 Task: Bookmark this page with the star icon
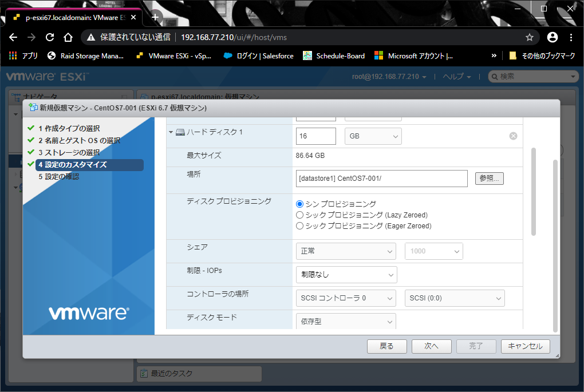click(x=529, y=37)
